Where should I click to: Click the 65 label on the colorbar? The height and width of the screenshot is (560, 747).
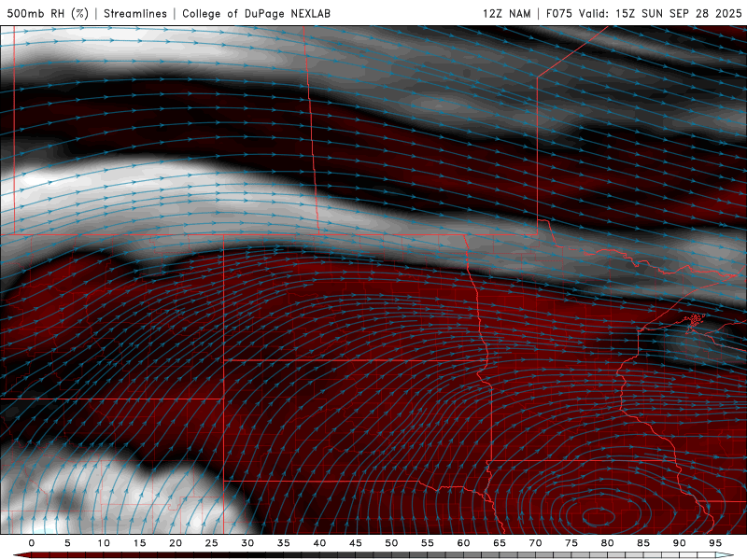(500, 543)
